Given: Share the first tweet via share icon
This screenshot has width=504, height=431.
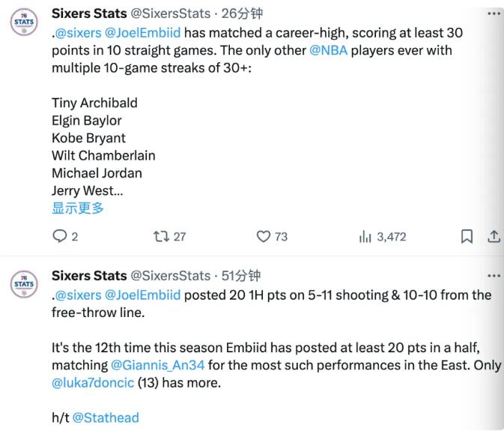Looking at the screenshot, I should click(x=494, y=237).
